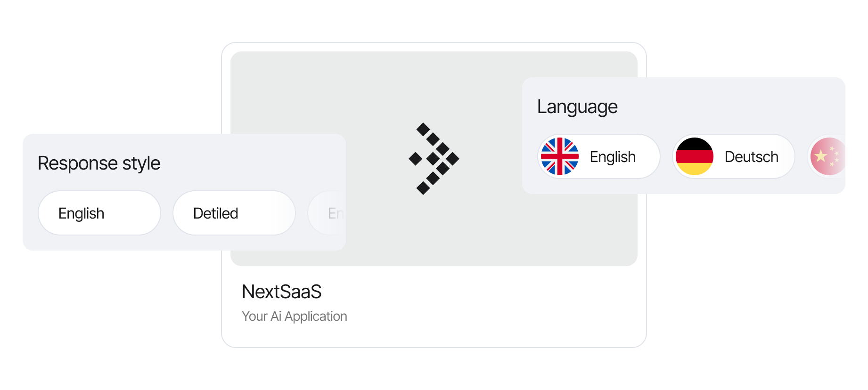Screen dimensions: 868x390
Task: Choose the Detiled response style pill
Action: [234, 213]
